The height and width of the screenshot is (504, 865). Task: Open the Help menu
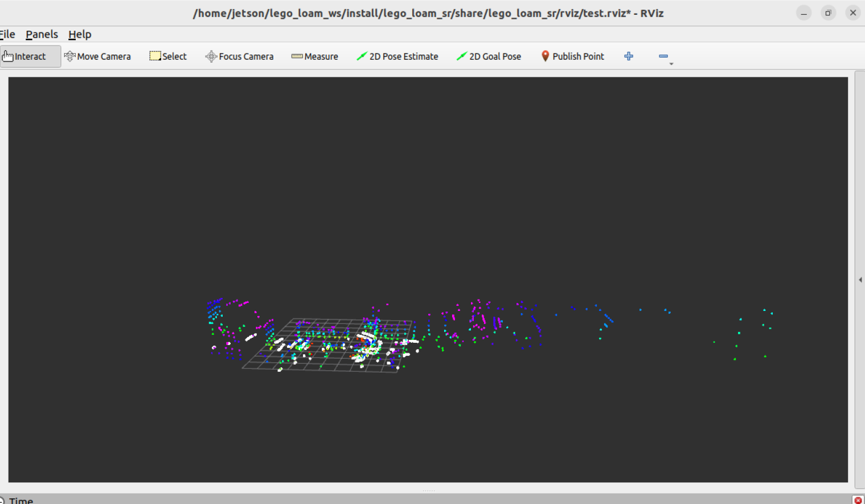(80, 34)
